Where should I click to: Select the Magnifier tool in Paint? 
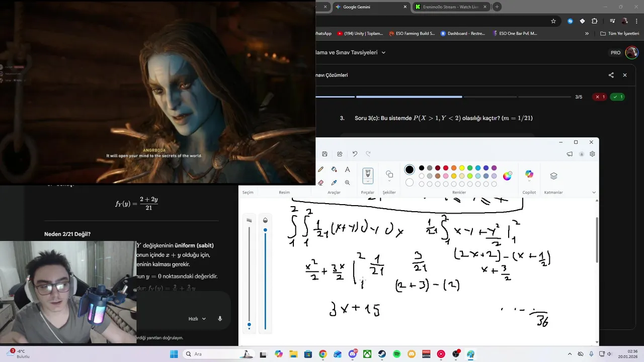(347, 183)
